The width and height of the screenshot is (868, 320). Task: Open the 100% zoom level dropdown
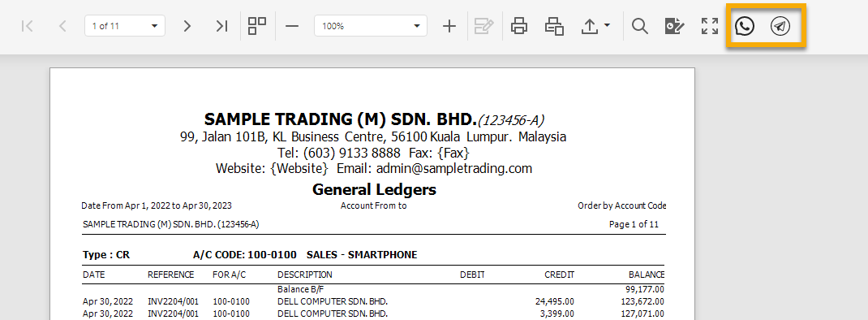[371, 26]
